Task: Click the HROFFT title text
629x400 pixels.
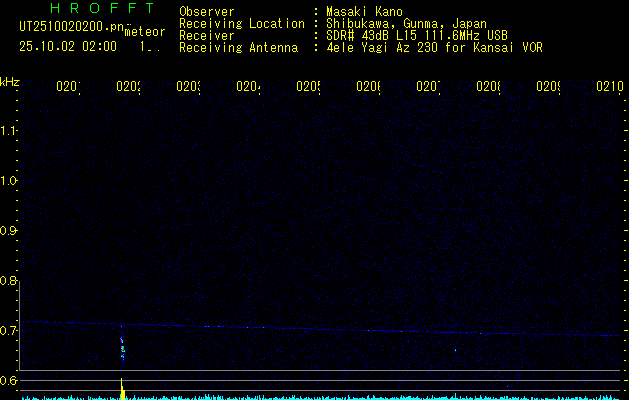Action: (x=95, y=10)
